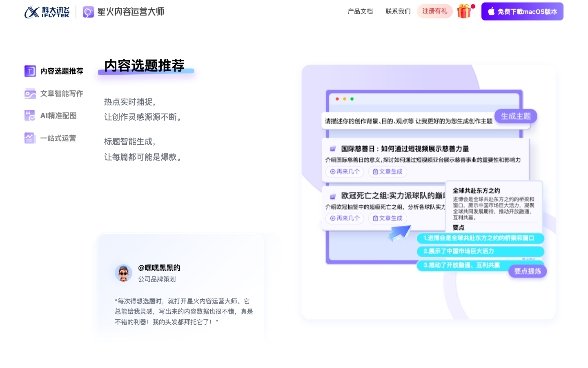Open the gift box icon
This screenshot has width=588, height=368.
[x=464, y=11]
